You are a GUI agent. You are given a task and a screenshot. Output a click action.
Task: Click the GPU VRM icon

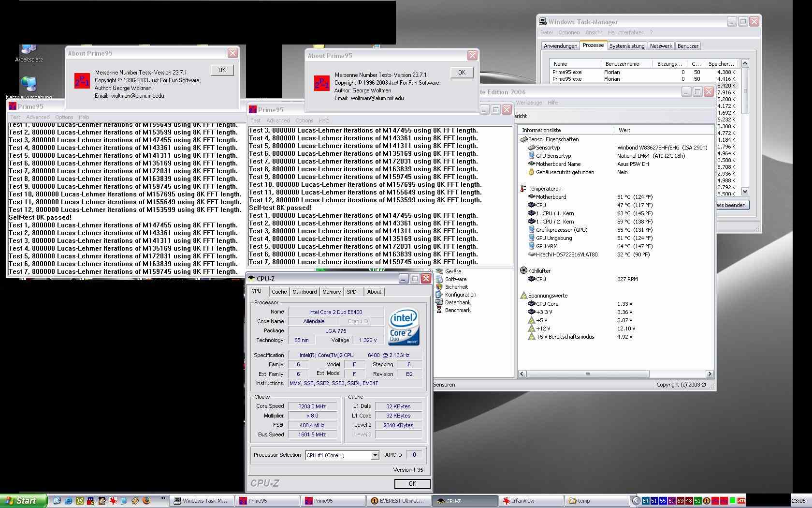[531, 246]
